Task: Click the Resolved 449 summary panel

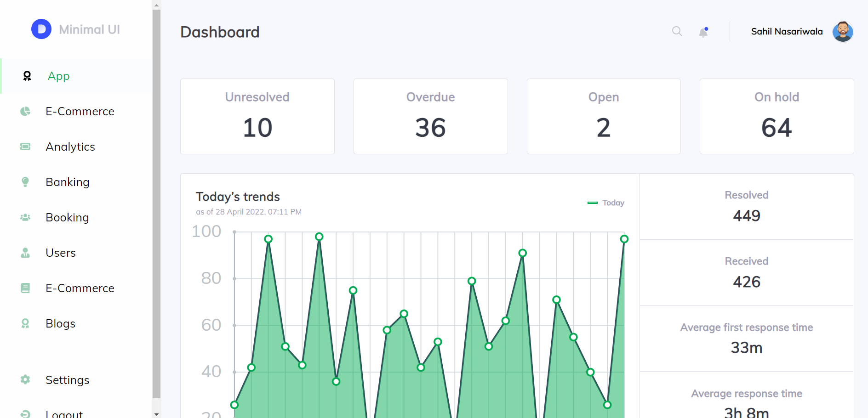Action: click(x=746, y=206)
